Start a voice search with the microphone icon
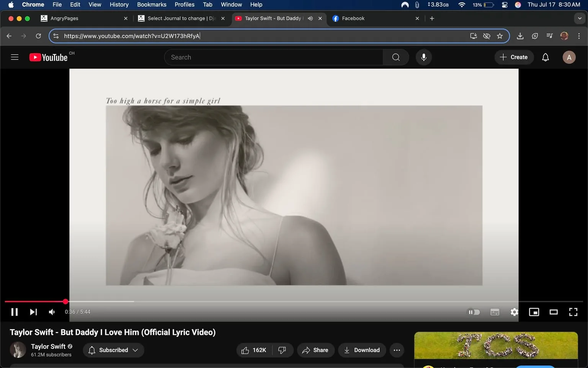Image resolution: width=588 pixels, height=368 pixels. pyautogui.click(x=423, y=57)
